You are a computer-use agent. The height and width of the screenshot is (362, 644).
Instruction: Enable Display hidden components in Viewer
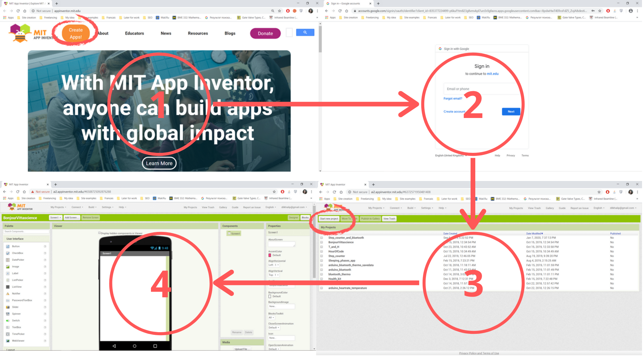[99, 233]
